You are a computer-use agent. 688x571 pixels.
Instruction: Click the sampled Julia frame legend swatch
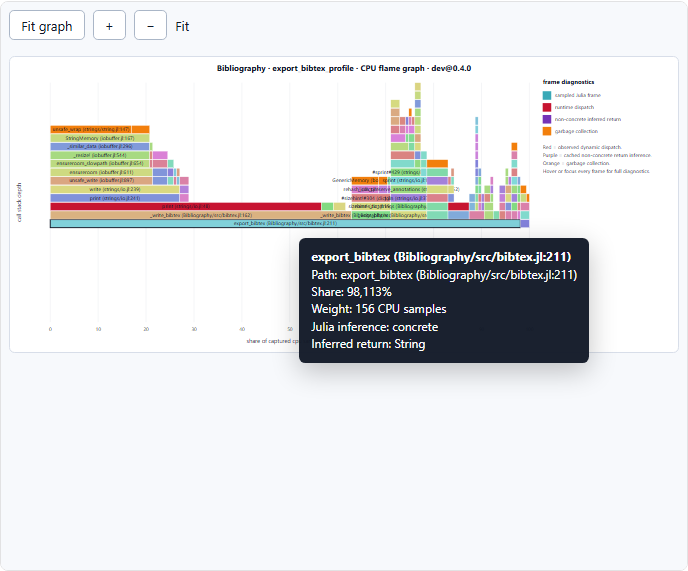coord(547,95)
